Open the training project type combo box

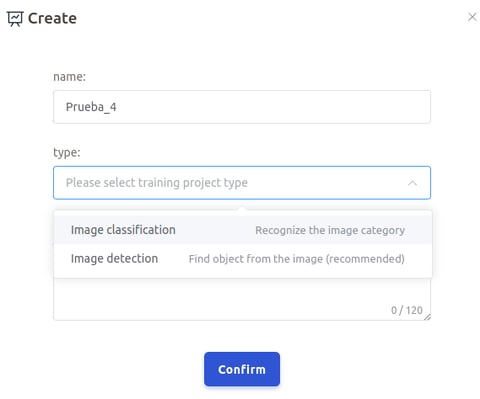coord(242,183)
